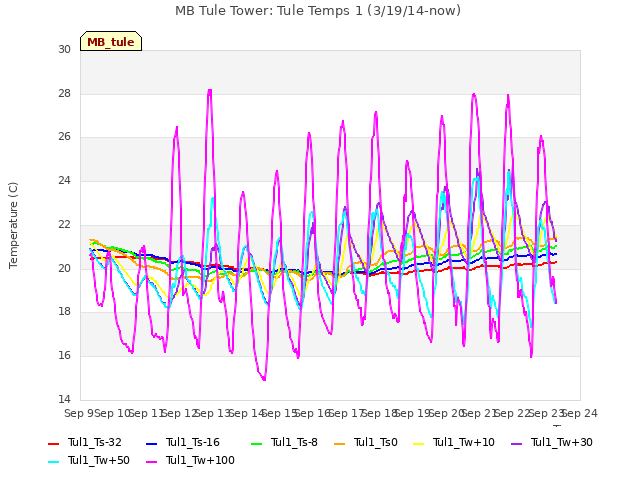Screen dimensions: 640x480
Task: Click the Tul1_Ts0 legend label
Action: 376,442
